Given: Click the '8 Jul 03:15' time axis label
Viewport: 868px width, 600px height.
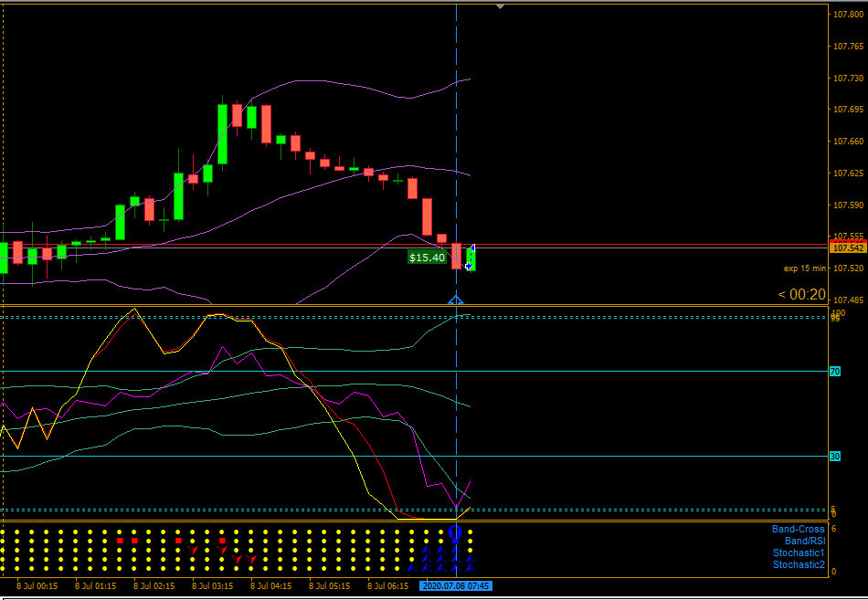Looking at the screenshot, I should coord(213,585).
